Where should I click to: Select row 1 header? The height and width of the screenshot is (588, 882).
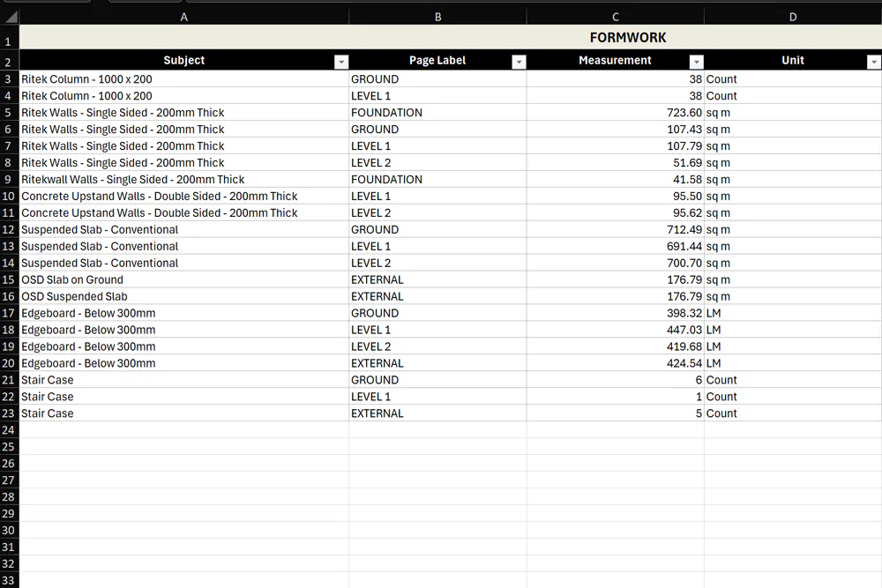click(9, 38)
